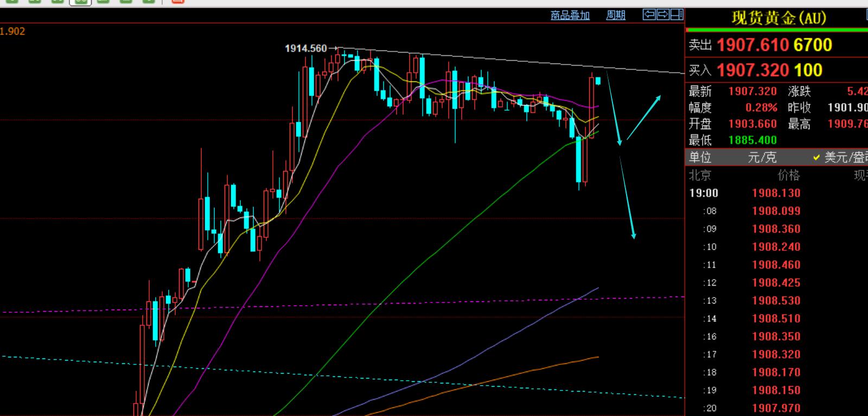Screen dimensions: 868x416
Task: Click the 最高 value 1909.76
Action: click(847, 124)
